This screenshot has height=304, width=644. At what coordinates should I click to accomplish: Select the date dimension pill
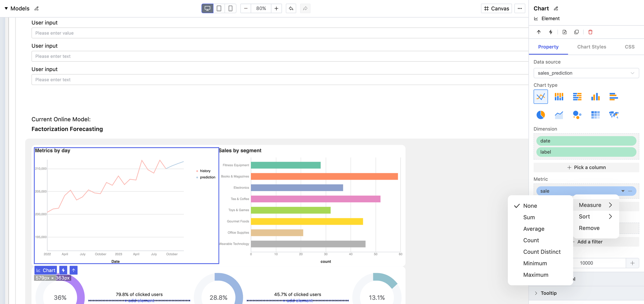(586, 141)
